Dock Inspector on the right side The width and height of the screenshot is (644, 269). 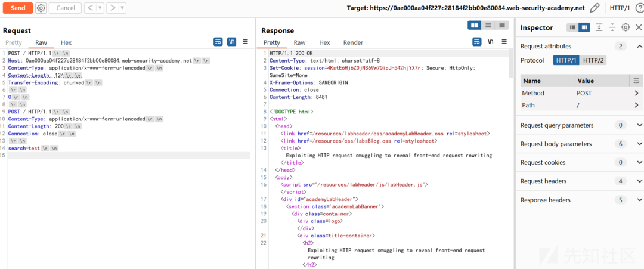point(584,27)
